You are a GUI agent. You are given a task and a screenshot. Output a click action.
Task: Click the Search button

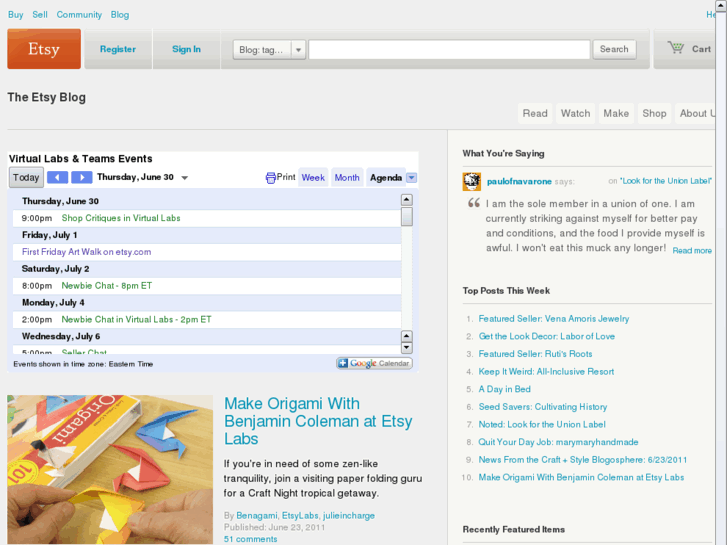click(614, 49)
